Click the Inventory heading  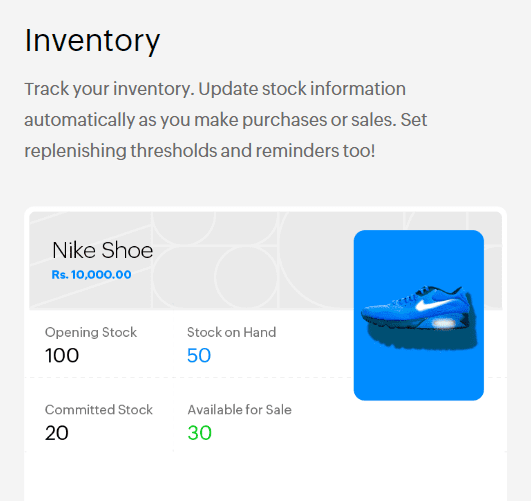coord(92,41)
